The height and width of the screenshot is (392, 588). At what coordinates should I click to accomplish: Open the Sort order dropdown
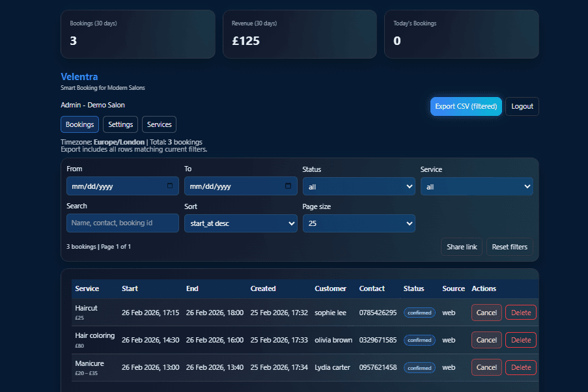point(241,223)
